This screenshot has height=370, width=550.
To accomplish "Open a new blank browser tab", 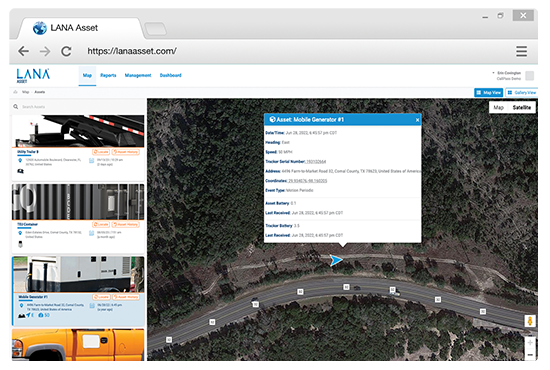I will tap(155, 29).
